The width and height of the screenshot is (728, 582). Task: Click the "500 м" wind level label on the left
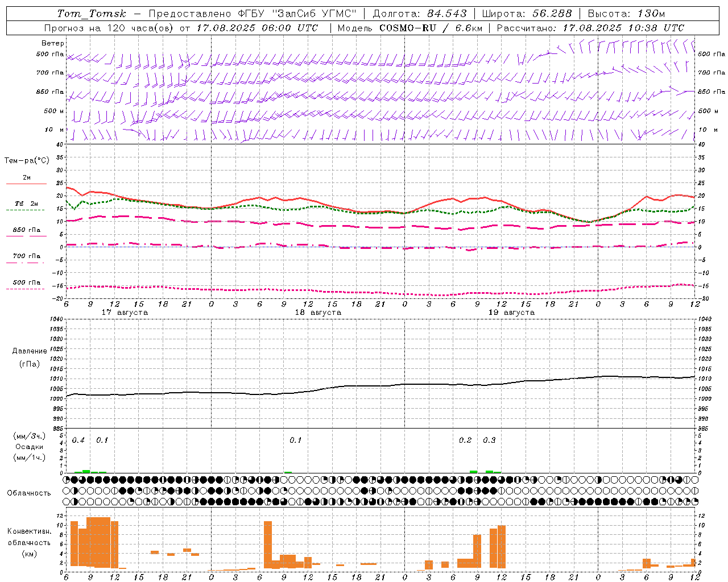54,111
